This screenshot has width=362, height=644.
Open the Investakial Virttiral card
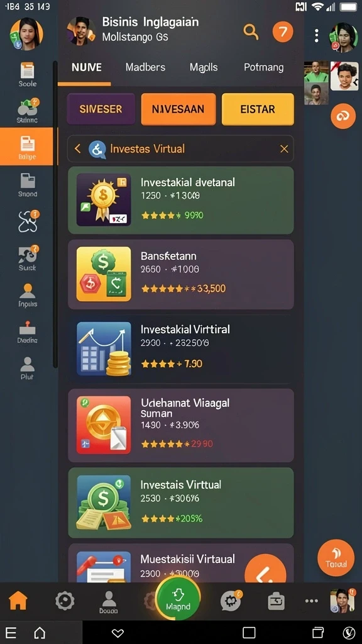pos(180,348)
